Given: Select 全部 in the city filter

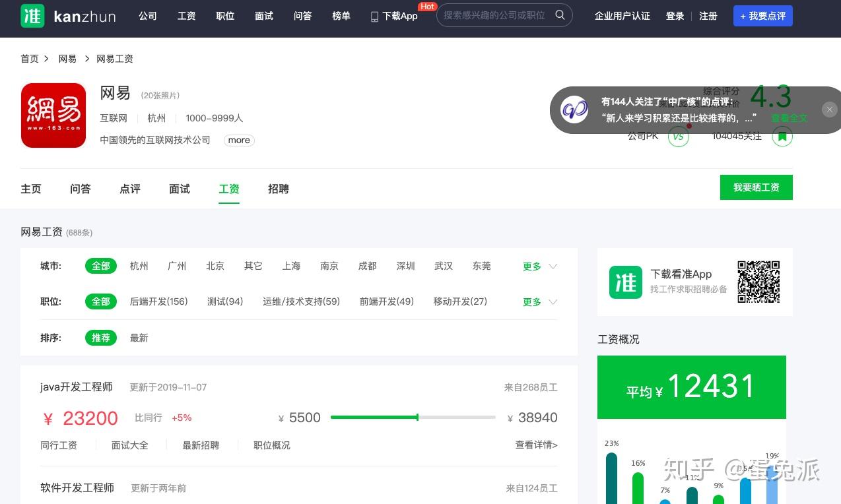Looking at the screenshot, I should (101, 266).
